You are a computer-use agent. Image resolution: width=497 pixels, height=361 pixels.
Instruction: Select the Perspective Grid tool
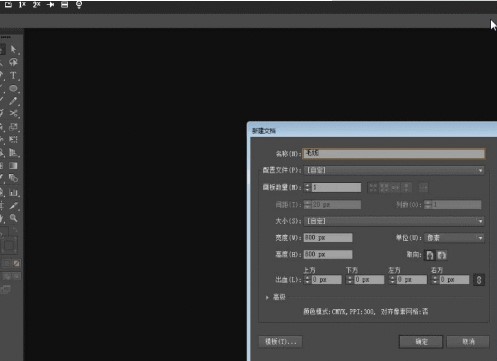tap(13, 153)
